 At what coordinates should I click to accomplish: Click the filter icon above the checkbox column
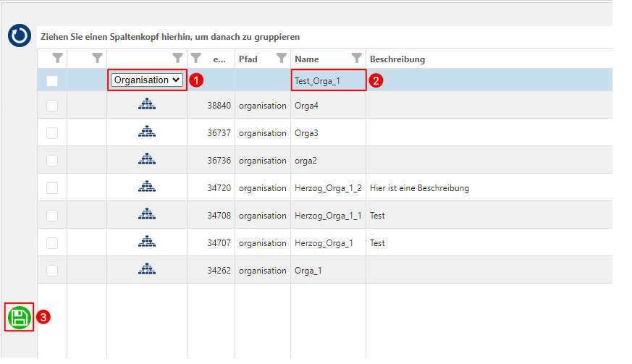58,59
